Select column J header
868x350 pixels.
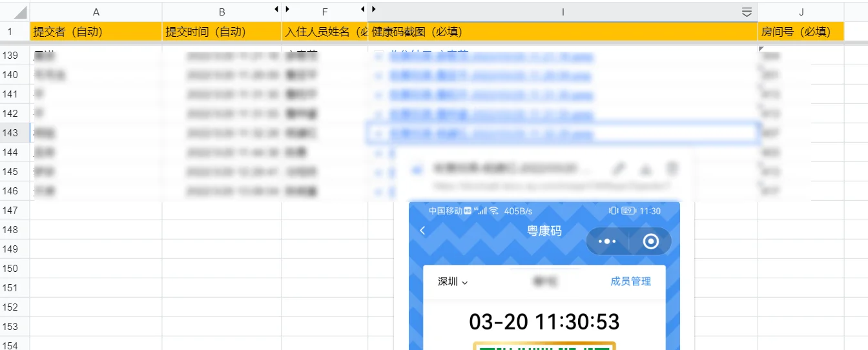(801, 12)
